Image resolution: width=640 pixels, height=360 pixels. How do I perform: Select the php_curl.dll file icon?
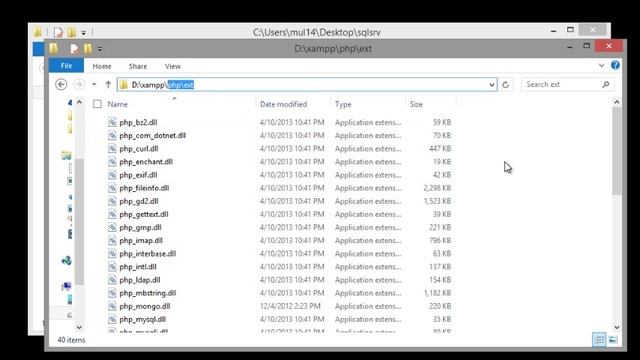click(x=112, y=149)
